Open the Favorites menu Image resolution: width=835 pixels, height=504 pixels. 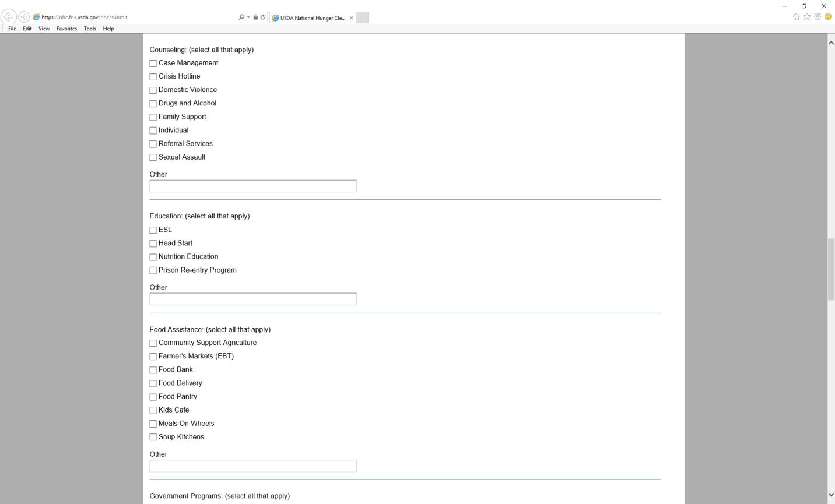click(x=66, y=29)
